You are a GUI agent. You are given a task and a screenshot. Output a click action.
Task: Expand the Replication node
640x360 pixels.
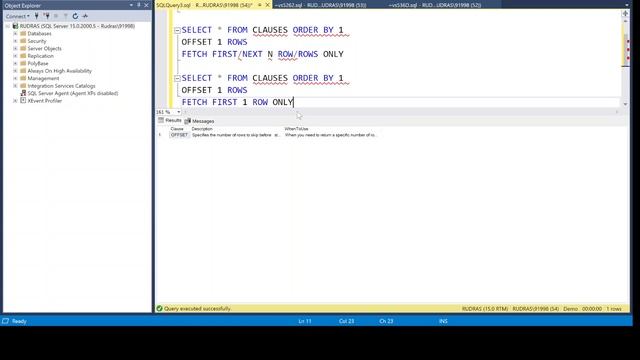point(15,56)
